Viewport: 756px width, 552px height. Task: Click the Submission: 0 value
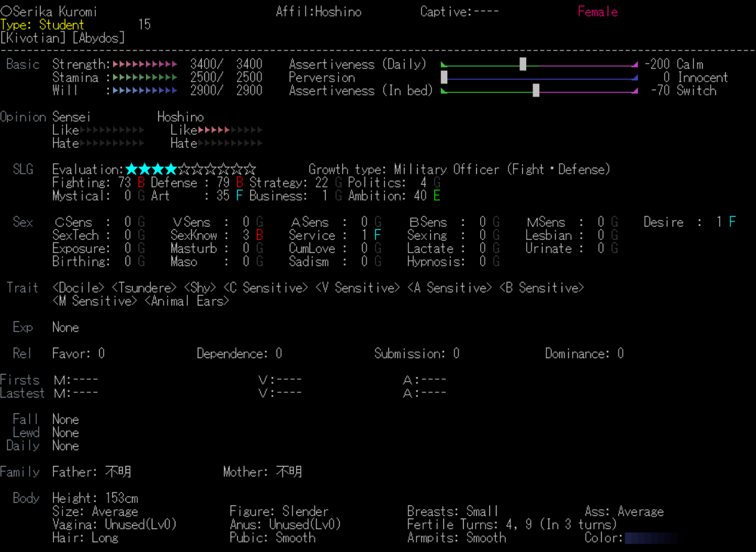point(416,354)
